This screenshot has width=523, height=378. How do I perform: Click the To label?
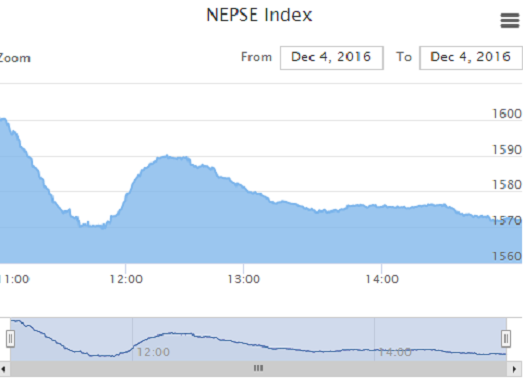pos(404,57)
